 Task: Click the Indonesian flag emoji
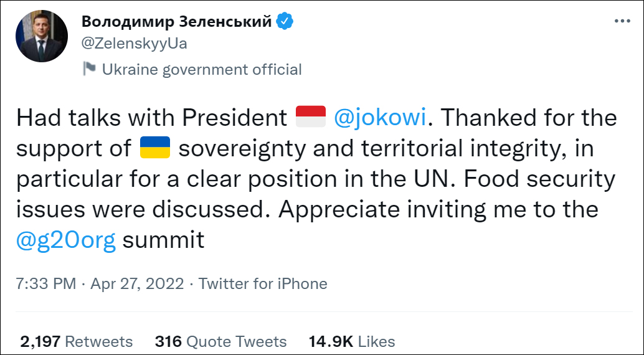[x=310, y=117]
